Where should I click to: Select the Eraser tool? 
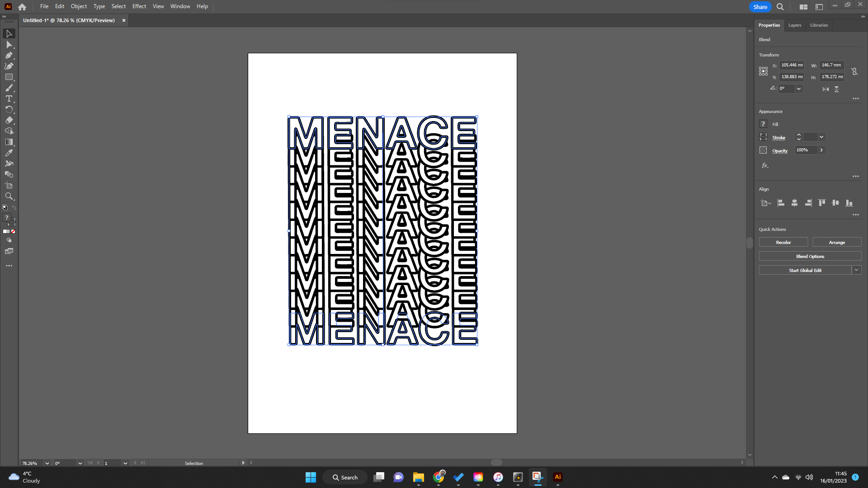[9, 120]
